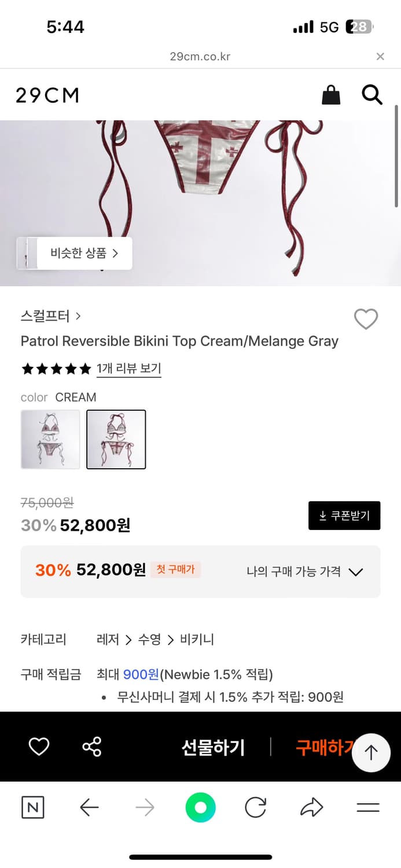Select the first CREAM color thumbnail
The width and height of the screenshot is (401, 868).
click(x=50, y=439)
